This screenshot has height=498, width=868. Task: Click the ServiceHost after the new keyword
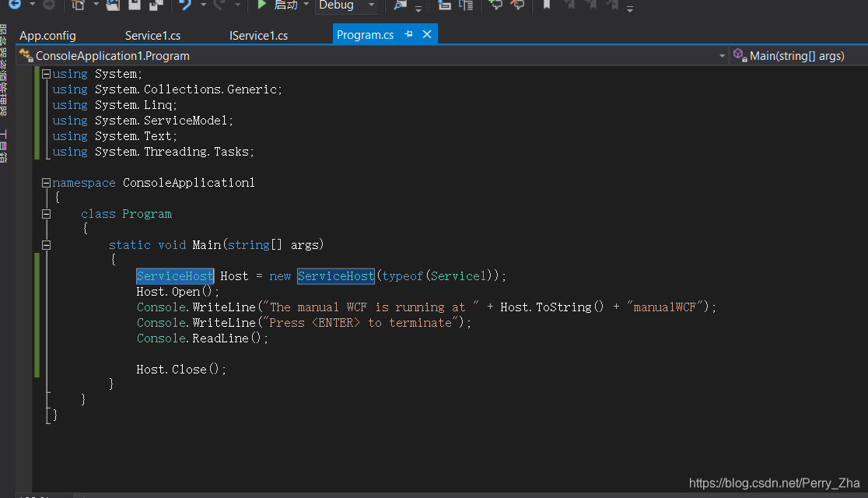(x=336, y=276)
